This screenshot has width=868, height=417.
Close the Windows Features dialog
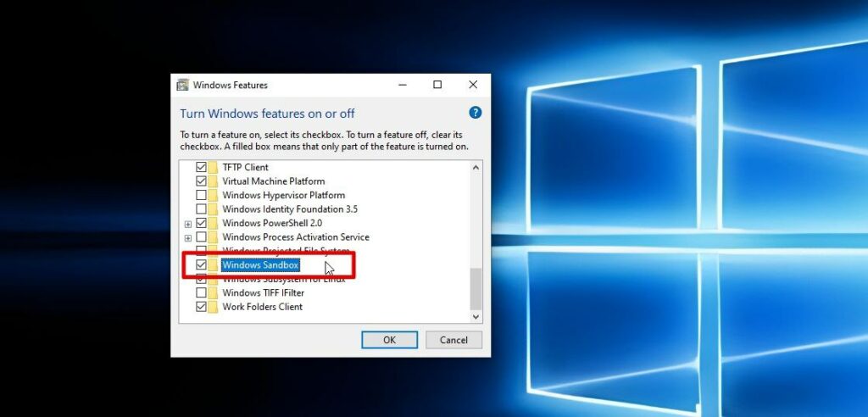pyautogui.click(x=473, y=85)
